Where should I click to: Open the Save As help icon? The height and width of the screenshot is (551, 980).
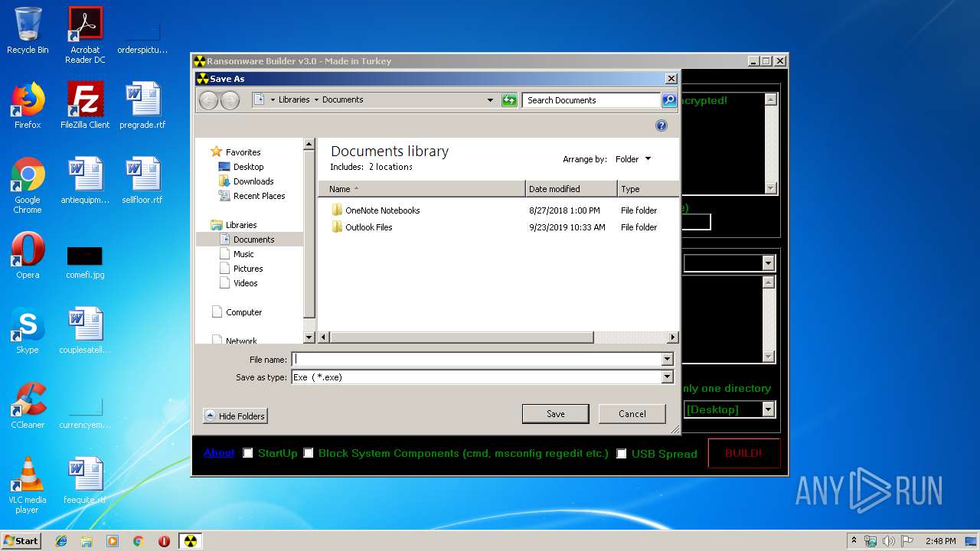pos(661,126)
